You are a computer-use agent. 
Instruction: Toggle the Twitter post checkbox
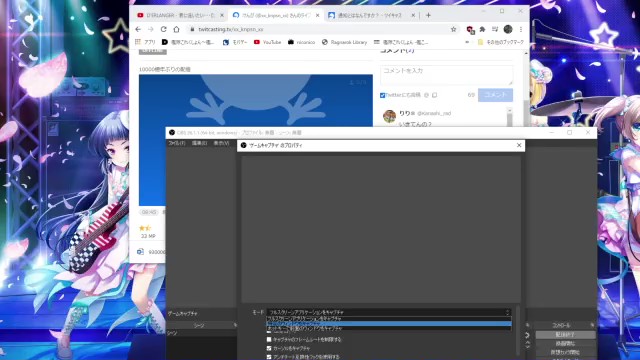point(382,95)
